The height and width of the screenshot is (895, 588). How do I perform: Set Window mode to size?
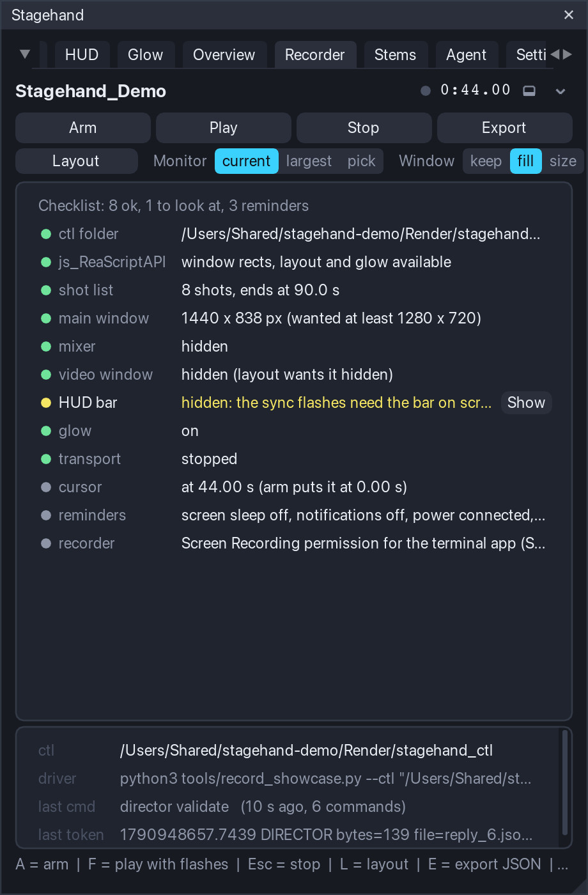pos(563,161)
